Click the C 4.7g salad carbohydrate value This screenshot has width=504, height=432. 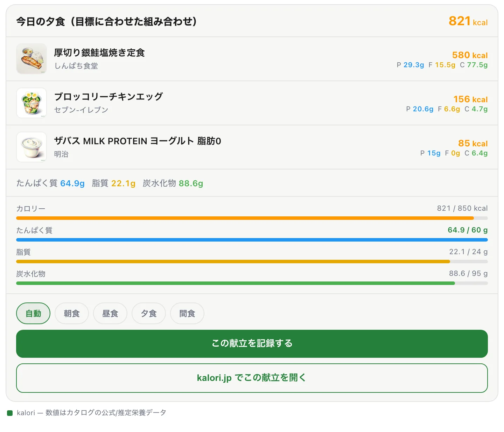(476, 109)
